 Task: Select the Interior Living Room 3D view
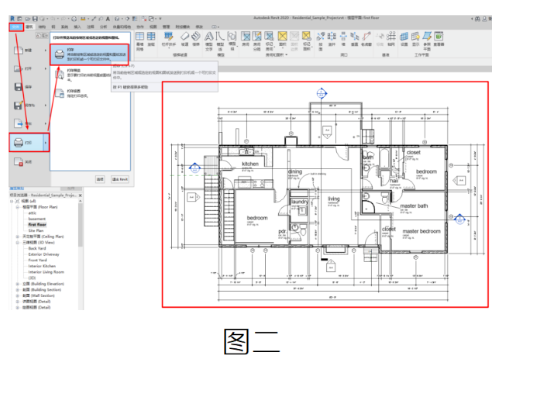(46, 272)
